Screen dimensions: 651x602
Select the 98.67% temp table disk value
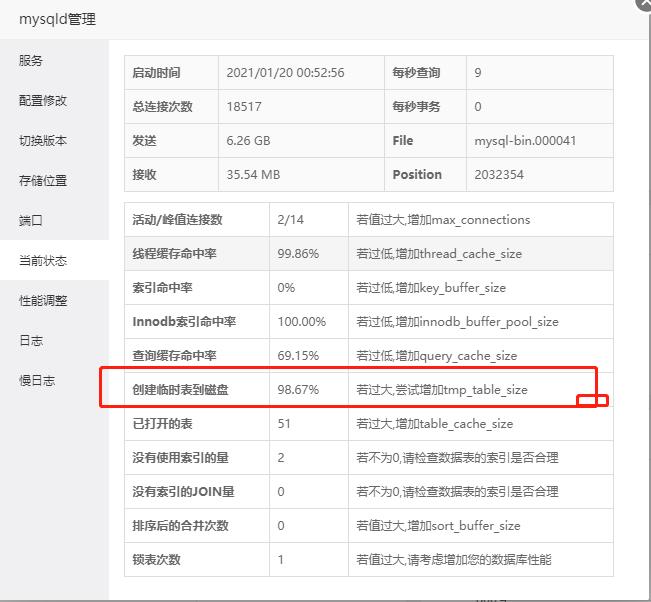click(x=298, y=390)
